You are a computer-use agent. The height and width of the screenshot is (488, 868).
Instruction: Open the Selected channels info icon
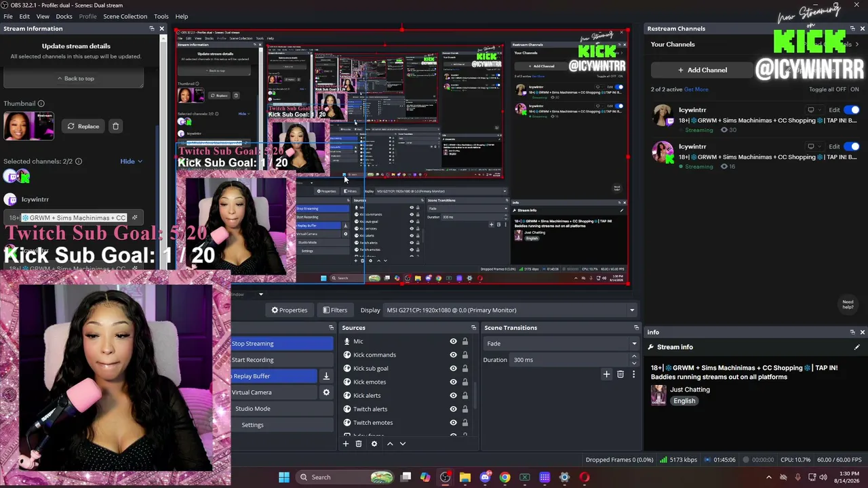tap(79, 161)
